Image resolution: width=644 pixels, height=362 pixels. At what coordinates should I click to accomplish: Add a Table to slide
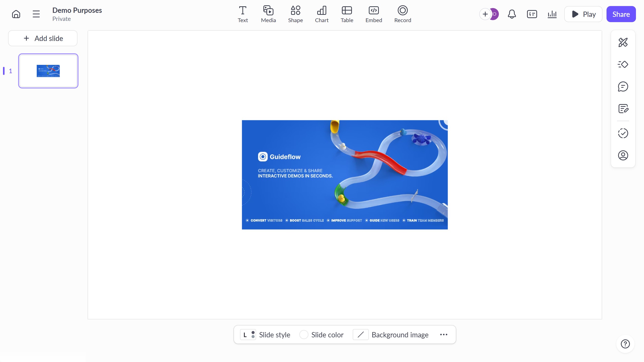tap(347, 14)
